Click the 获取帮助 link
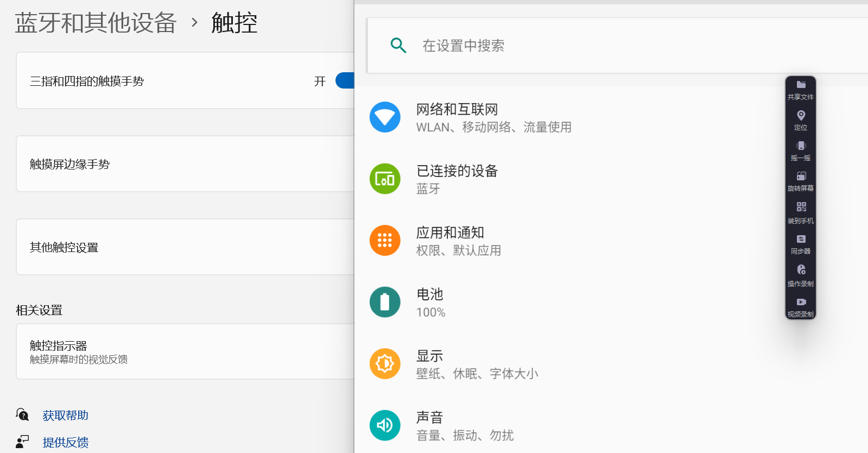Image resolution: width=868 pixels, height=453 pixels. [65, 416]
